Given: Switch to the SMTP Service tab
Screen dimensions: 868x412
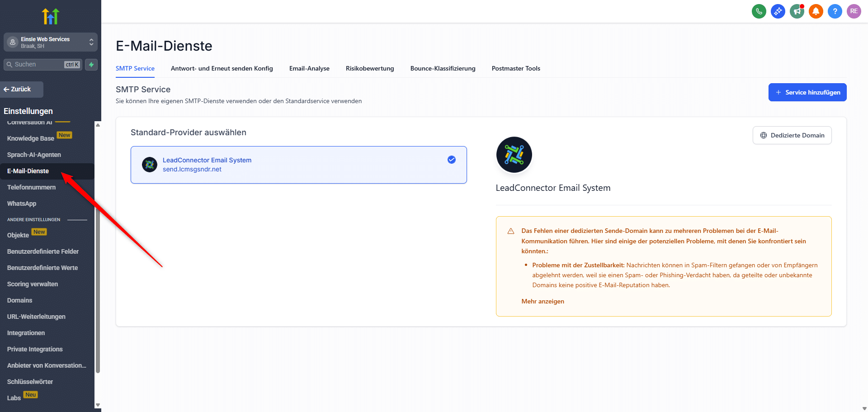Looking at the screenshot, I should coord(135,68).
